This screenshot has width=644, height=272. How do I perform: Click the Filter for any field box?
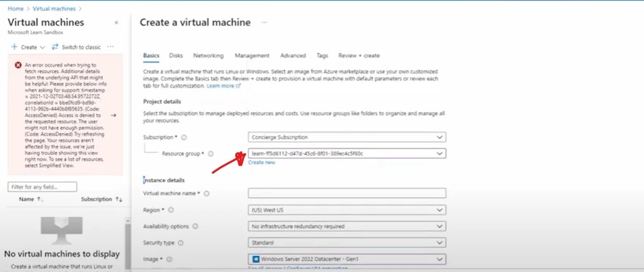pos(42,187)
